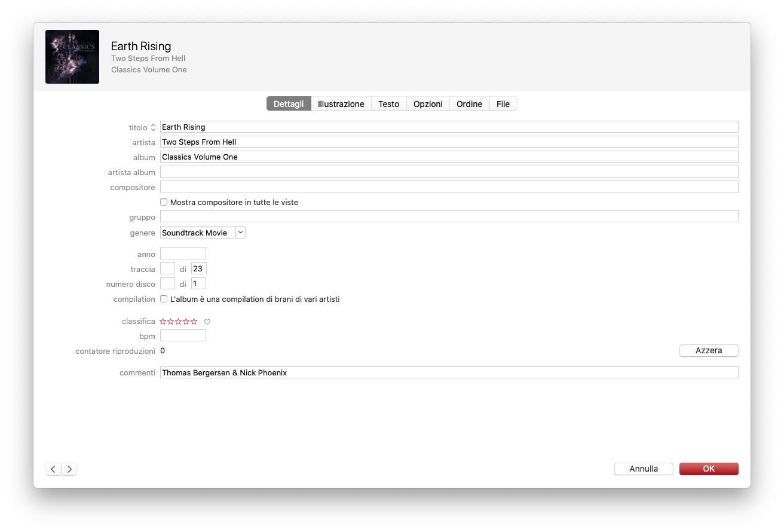Click the compositore text field
Screen dimensions: 784x532
click(x=449, y=187)
